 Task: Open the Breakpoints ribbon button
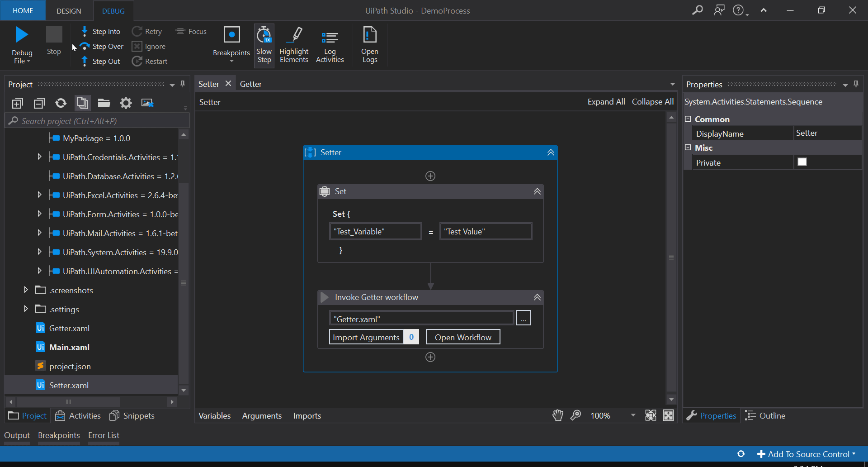[231, 44]
